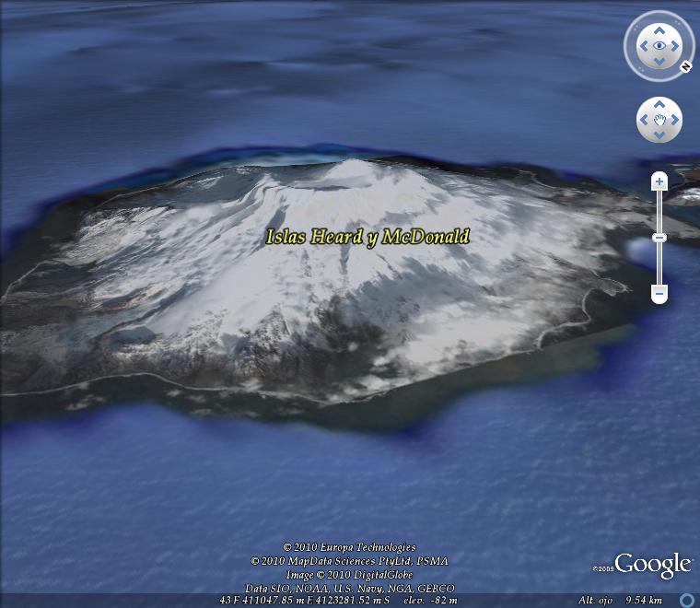
Task: Click the 'Alt. ojo 9.54 km' altitude readout
Action: coord(619,600)
